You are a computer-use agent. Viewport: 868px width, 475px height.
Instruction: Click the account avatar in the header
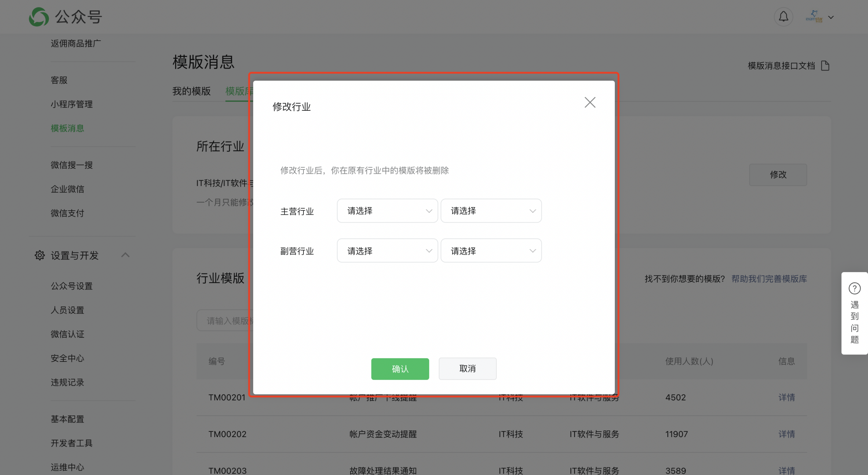(814, 17)
